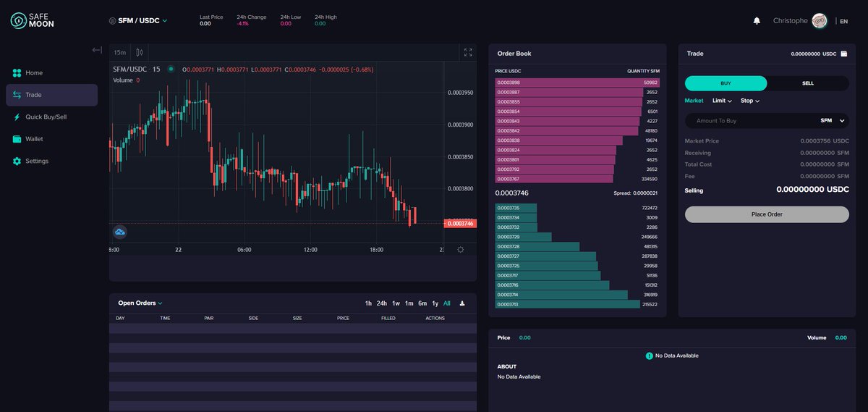Change the 15m chart interval

pyautogui.click(x=119, y=52)
